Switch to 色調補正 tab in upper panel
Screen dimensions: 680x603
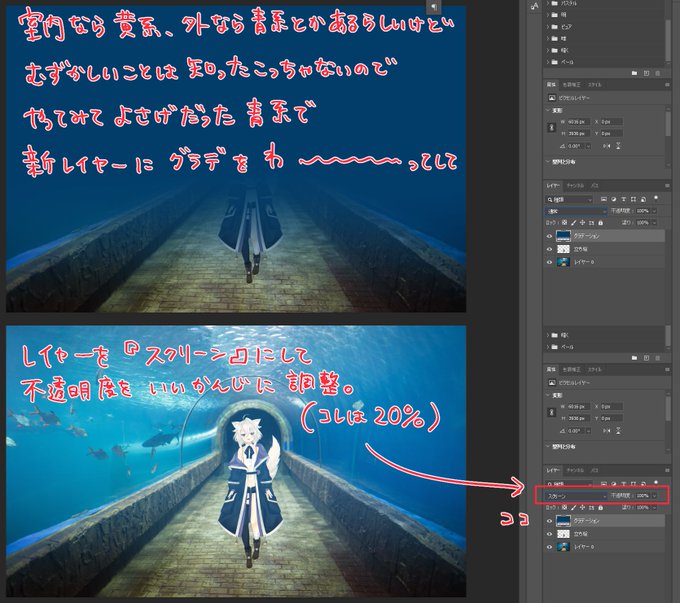(x=572, y=85)
